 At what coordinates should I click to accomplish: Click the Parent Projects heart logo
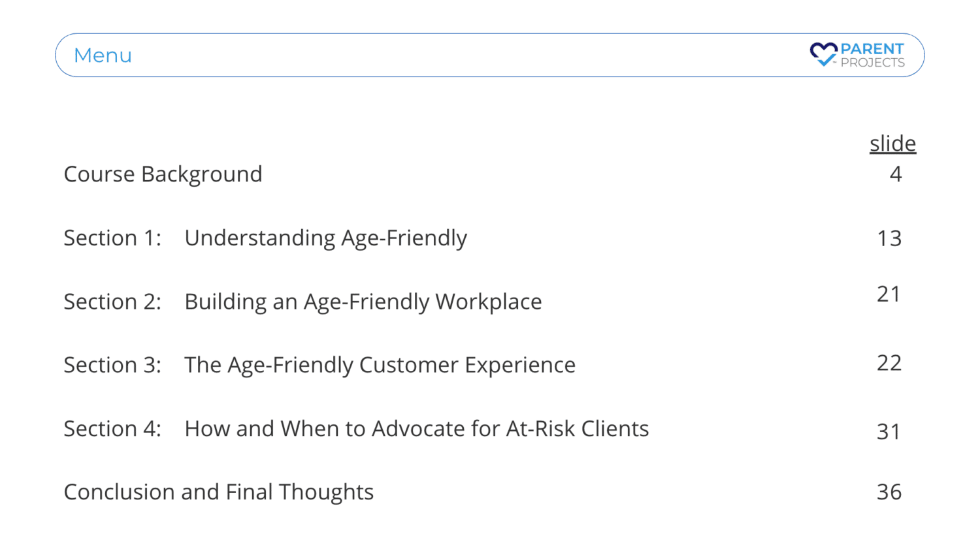823,55
